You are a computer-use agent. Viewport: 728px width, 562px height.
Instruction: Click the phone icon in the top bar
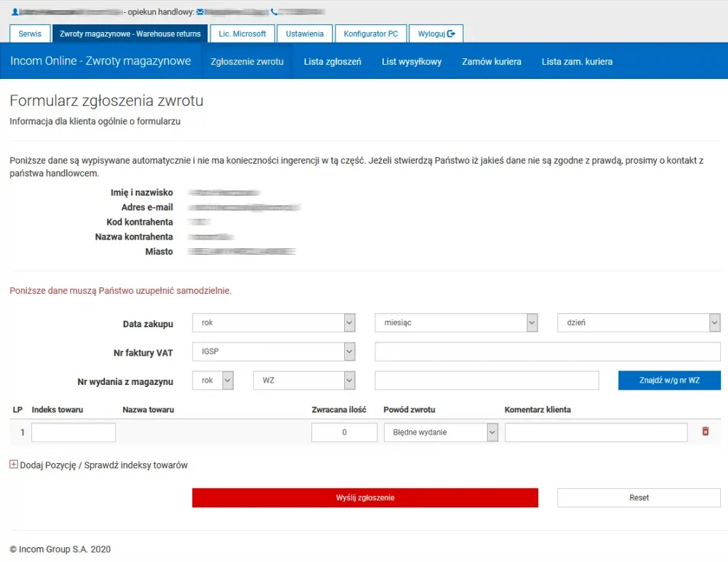tap(274, 12)
